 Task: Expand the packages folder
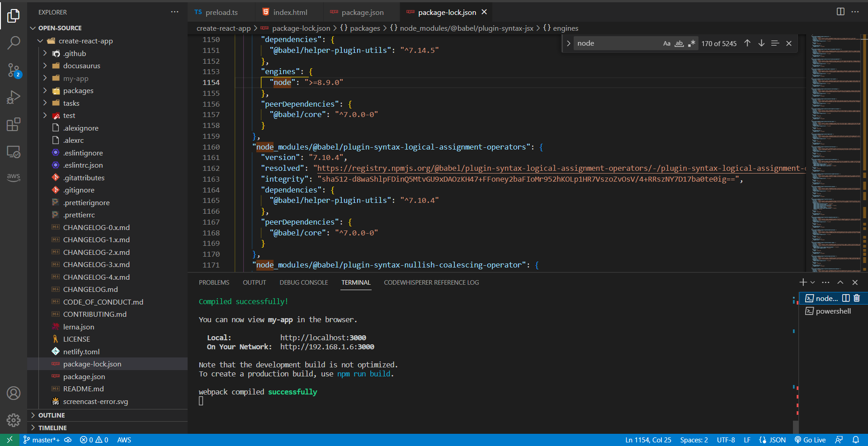click(x=45, y=90)
